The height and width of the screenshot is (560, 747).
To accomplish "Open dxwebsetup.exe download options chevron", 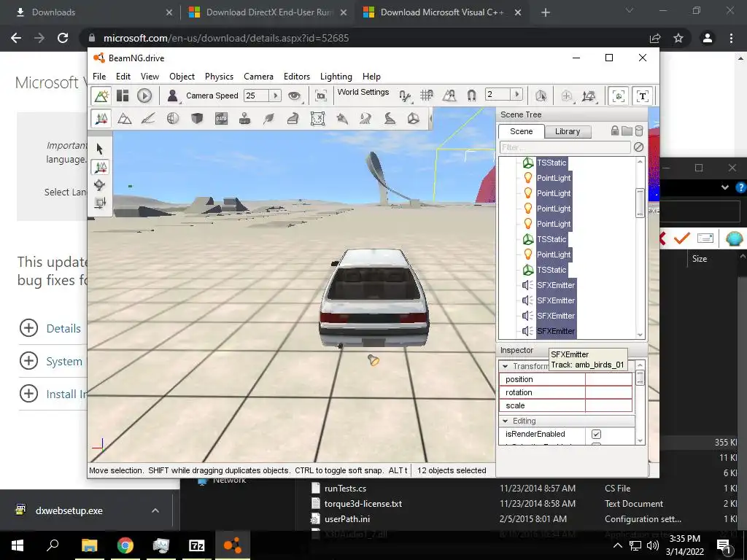I will pos(155,510).
